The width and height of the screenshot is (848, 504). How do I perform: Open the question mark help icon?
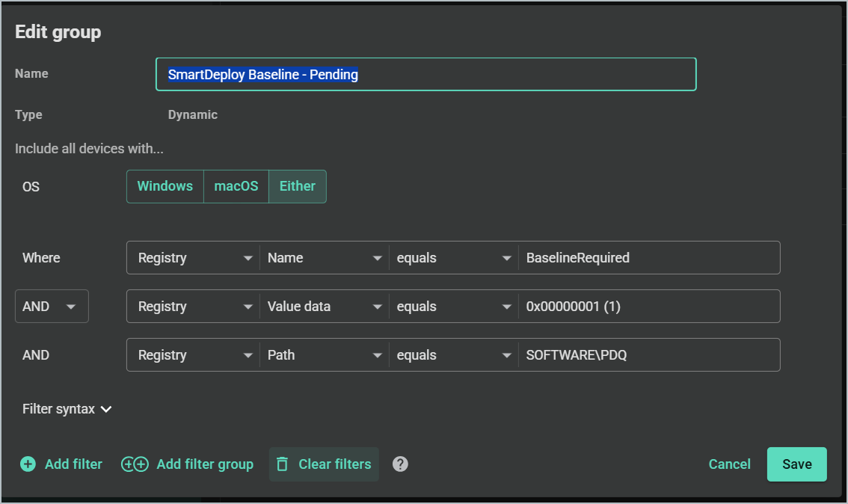(x=400, y=464)
